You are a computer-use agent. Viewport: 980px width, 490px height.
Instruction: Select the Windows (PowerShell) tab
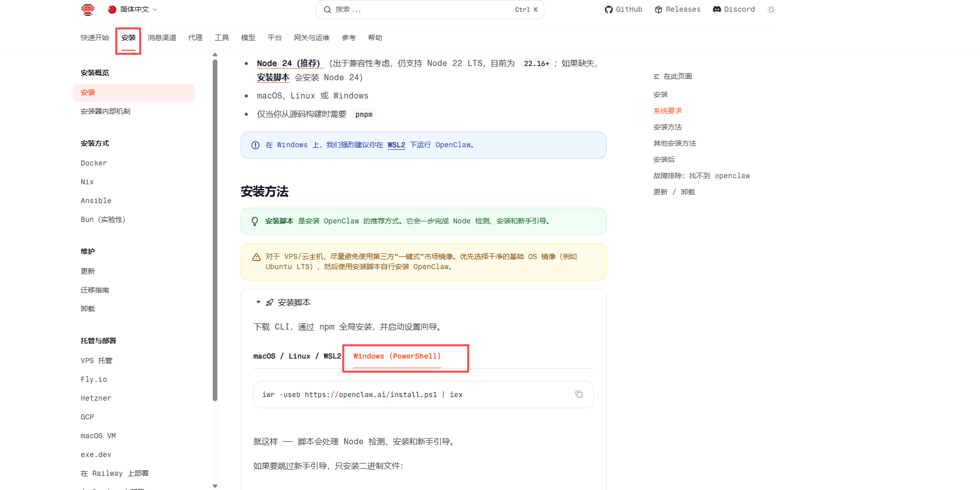pyautogui.click(x=397, y=356)
